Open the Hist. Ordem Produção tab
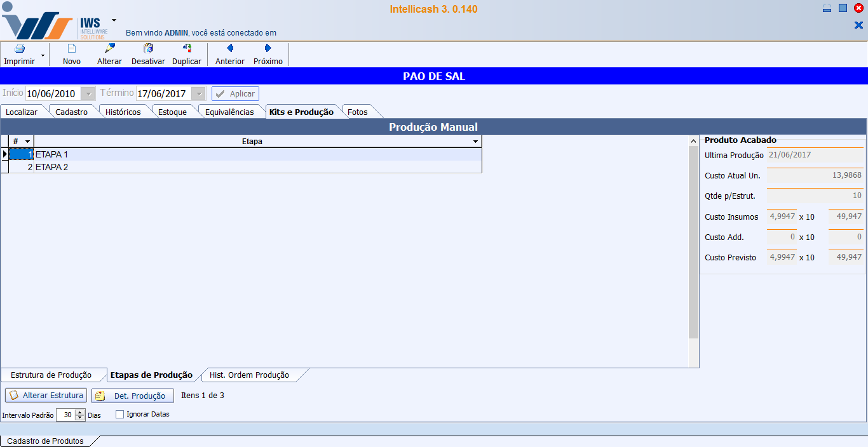Viewport: 868px width, 447px height. (x=249, y=375)
